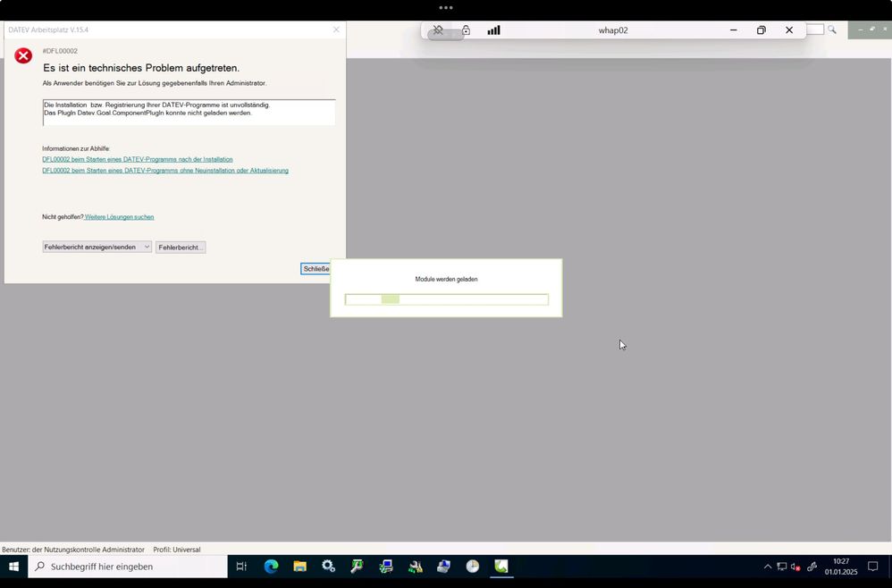Viewport: 892px width, 588px height.
Task: Open the clock showing 10:27
Action: click(x=841, y=567)
